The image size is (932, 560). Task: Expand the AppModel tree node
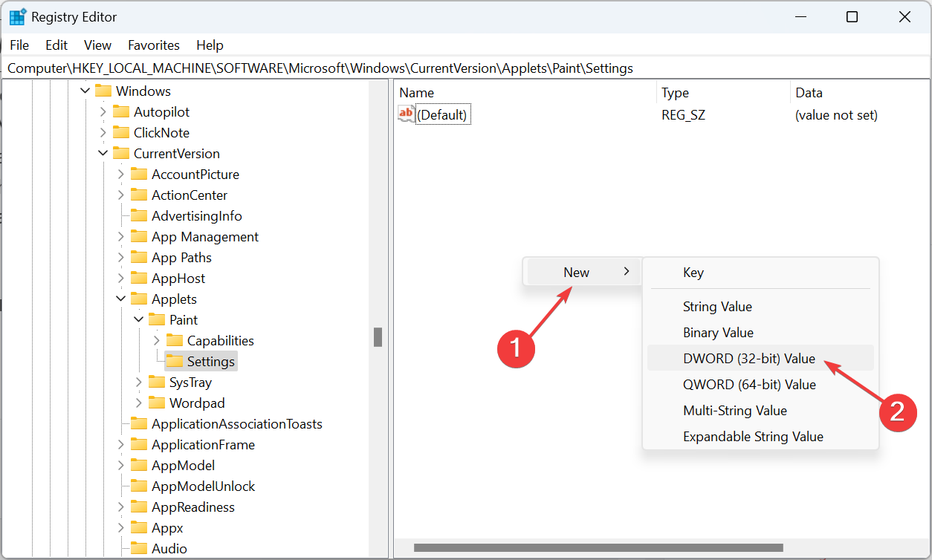tap(120, 466)
